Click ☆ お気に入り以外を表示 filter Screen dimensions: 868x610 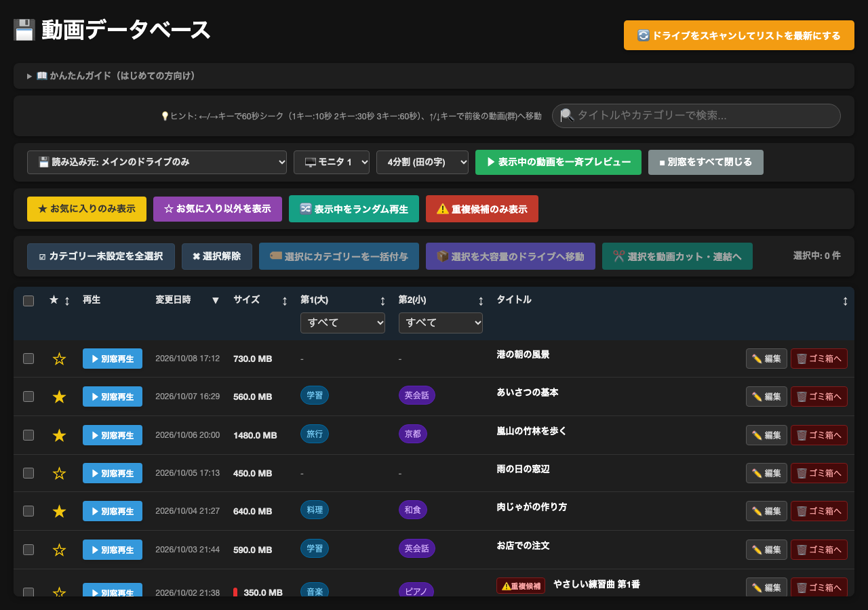218,209
